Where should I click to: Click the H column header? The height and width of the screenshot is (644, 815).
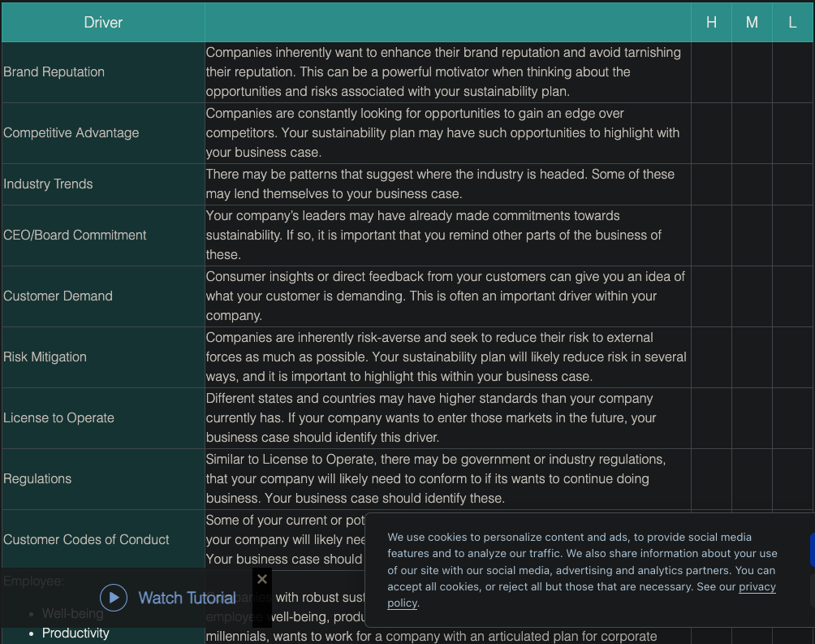pyautogui.click(x=711, y=22)
